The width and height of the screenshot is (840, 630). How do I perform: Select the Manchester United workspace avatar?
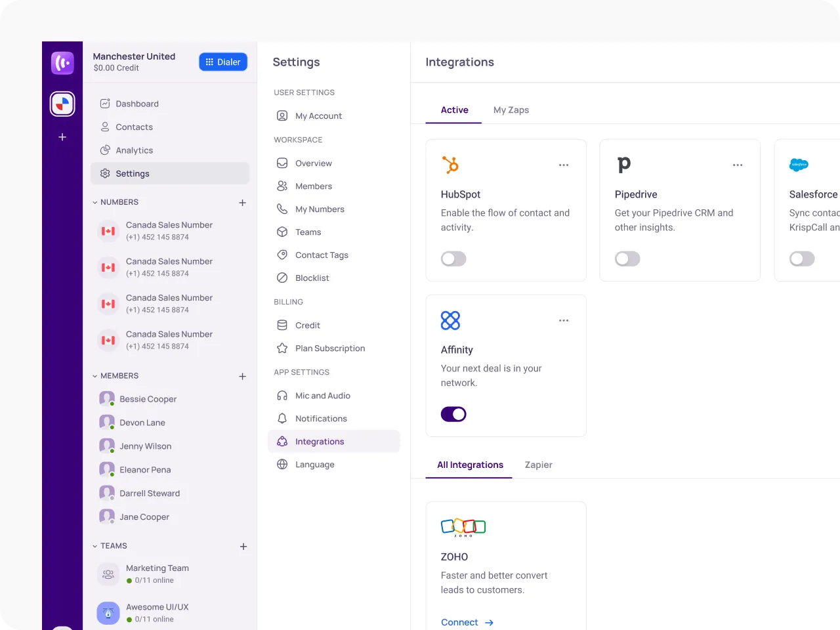[x=62, y=104]
